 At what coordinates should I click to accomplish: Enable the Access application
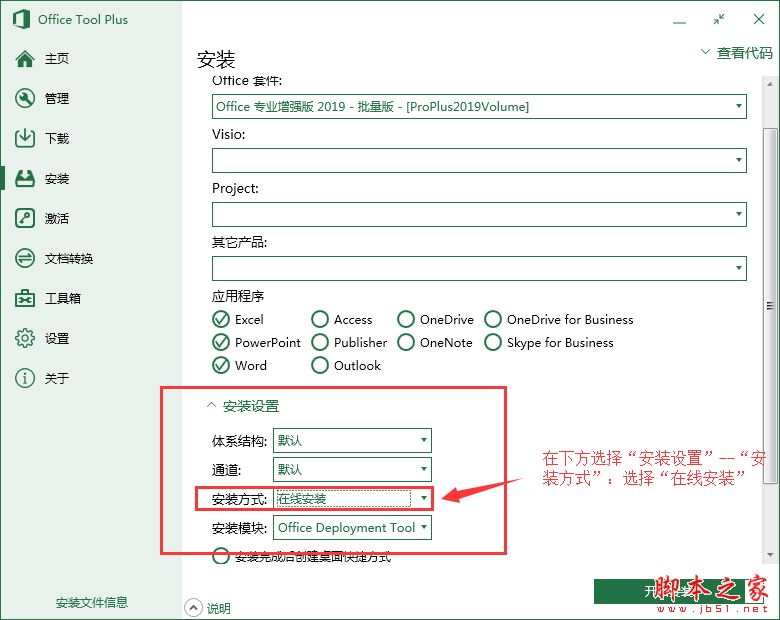tap(320, 319)
